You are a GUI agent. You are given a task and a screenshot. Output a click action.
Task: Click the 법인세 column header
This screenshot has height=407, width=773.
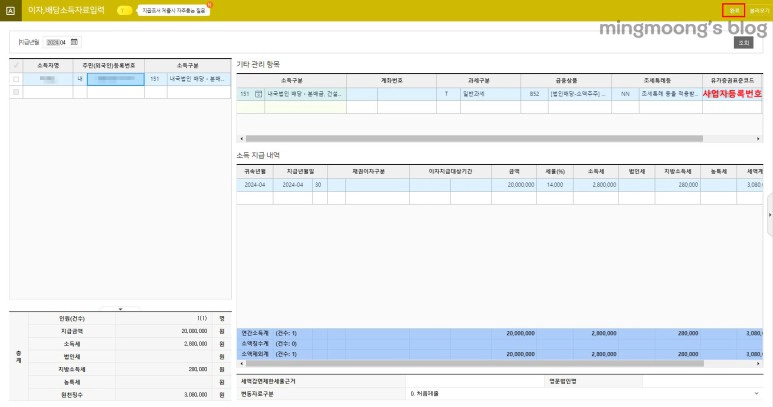coord(637,171)
